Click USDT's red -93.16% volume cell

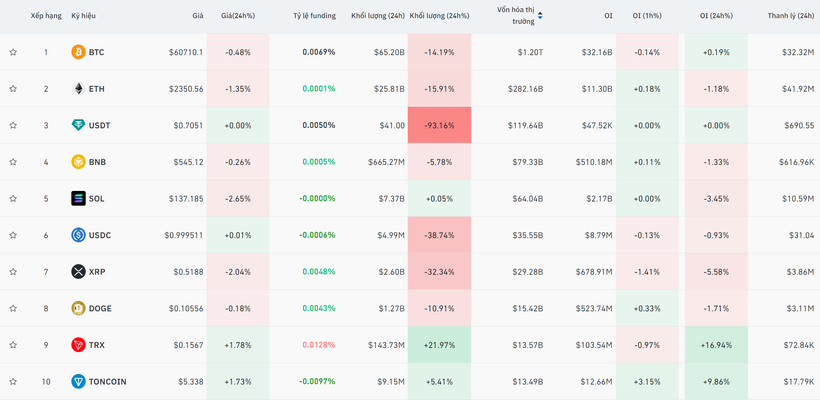(439, 126)
